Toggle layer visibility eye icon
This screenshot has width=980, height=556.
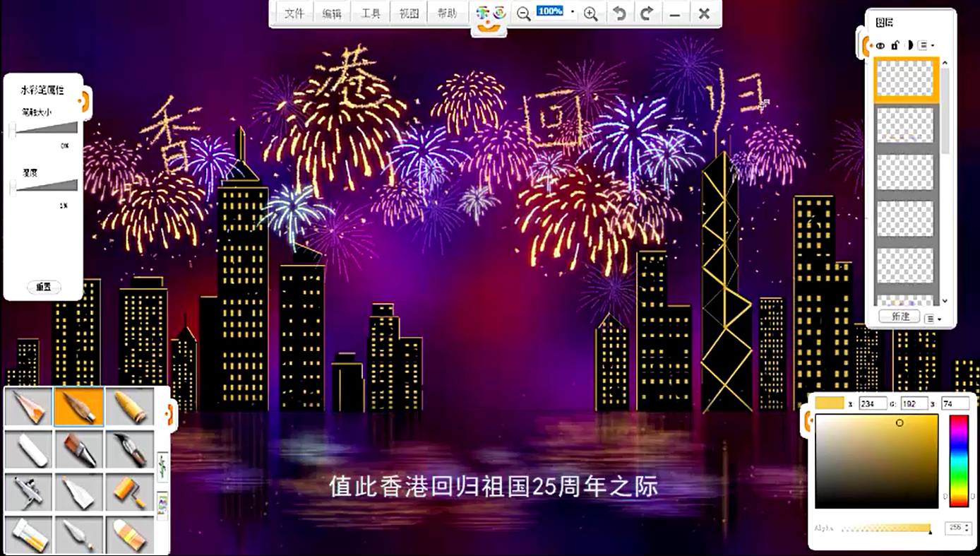(880, 45)
